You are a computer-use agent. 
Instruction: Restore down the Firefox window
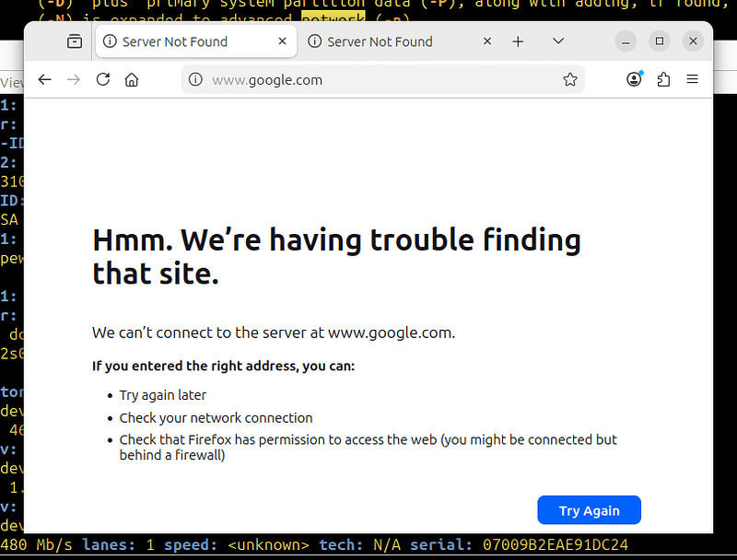(659, 41)
